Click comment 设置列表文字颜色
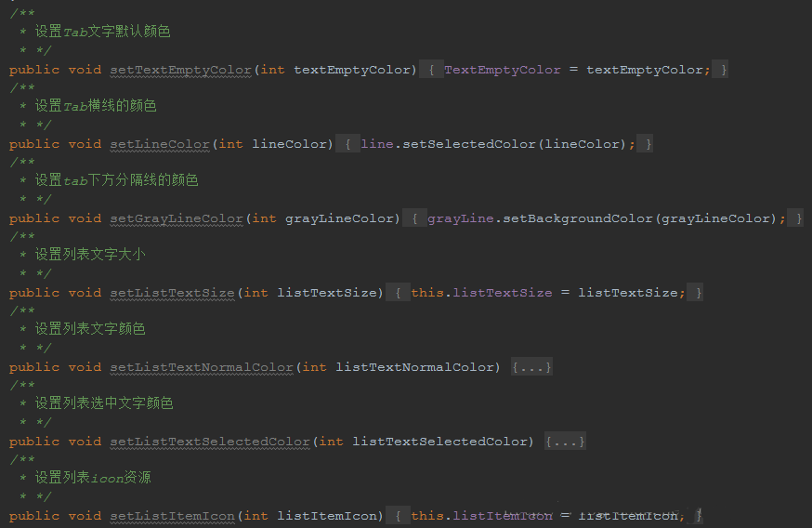The width and height of the screenshot is (812, 528). [x=90, y=329]
